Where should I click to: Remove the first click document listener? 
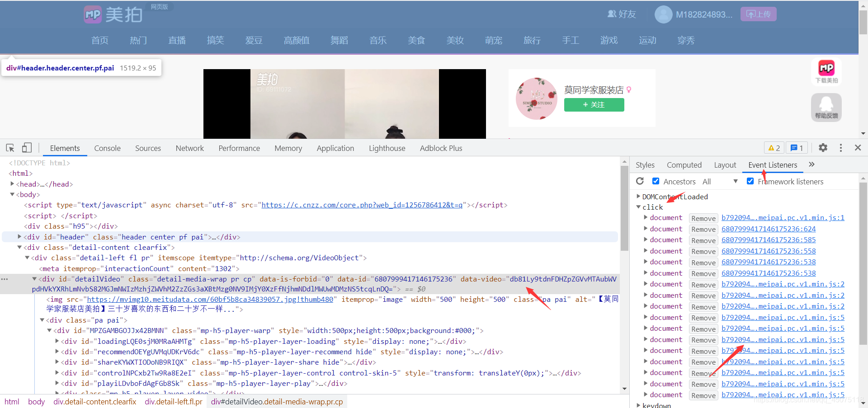(703, 218)
